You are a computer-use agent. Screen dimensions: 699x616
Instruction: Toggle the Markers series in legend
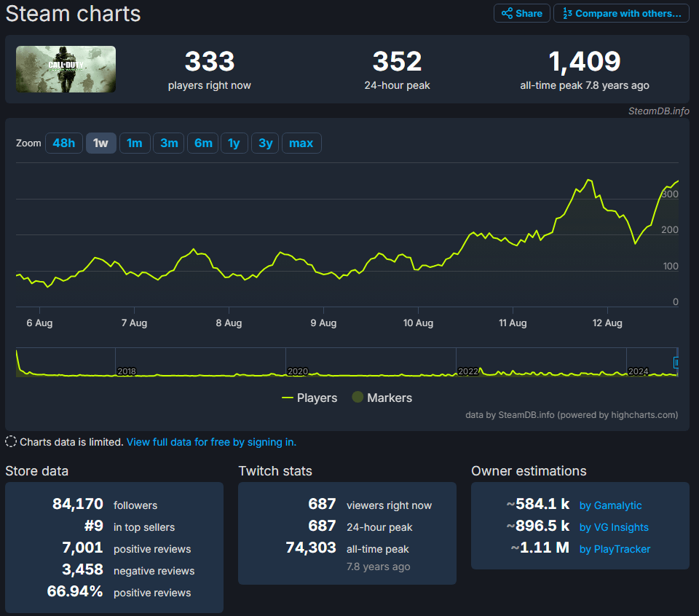coord(382,398)
